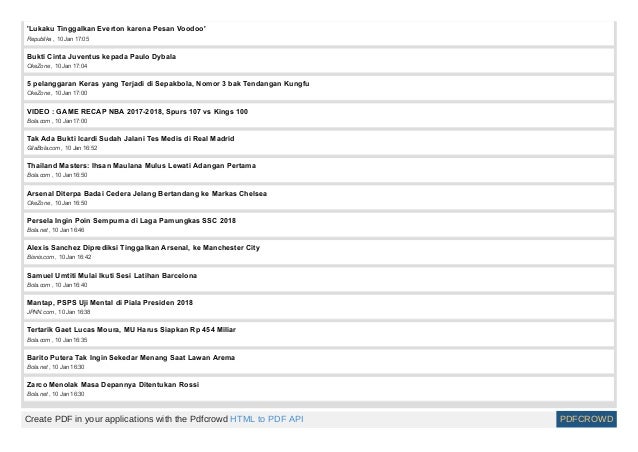Click the 'Bisnis.com, 10 Jan 16:42' source line

[x=59, y=257]
